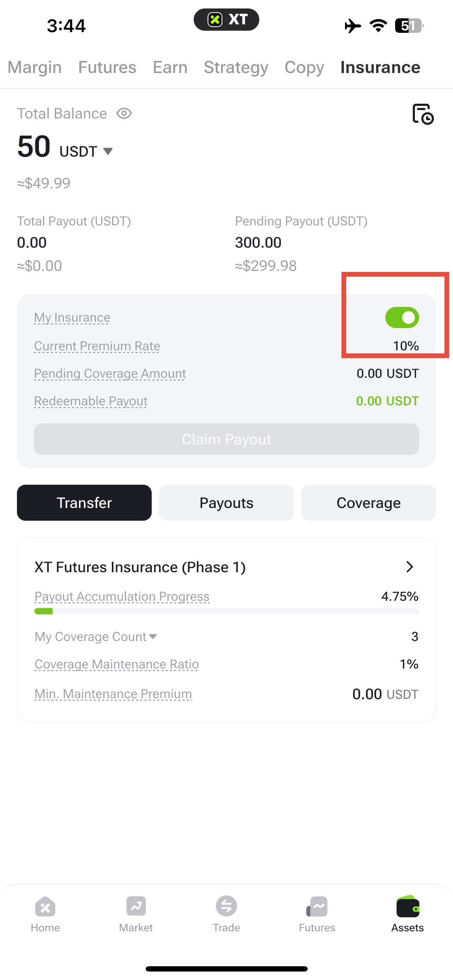Open the Payouts button
This screenshot has height=980, width=453.
[226, 503]
